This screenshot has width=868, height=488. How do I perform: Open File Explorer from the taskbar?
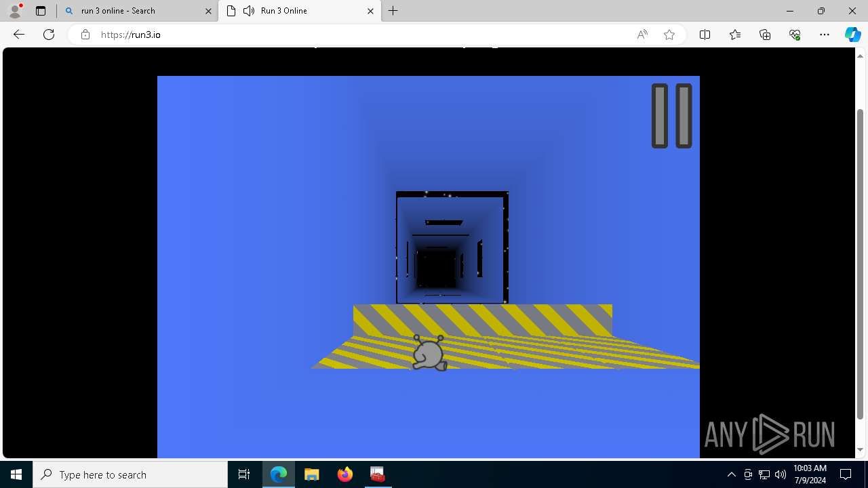[311, 474]
